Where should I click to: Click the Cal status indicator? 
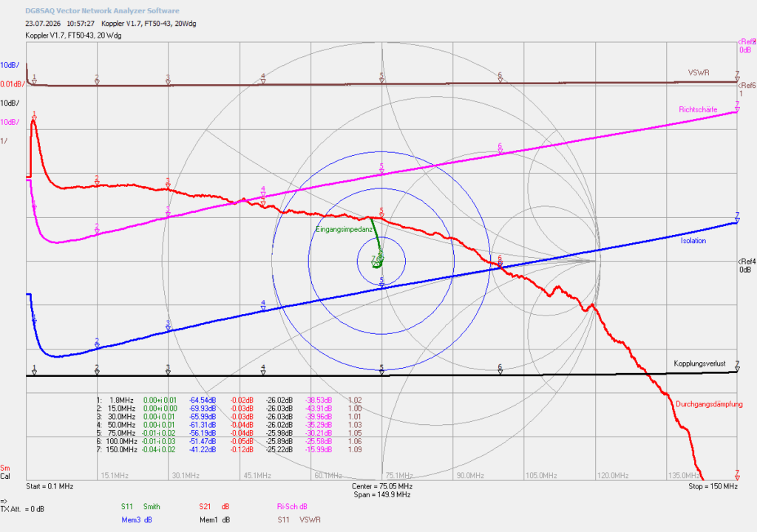click(5, 477)
